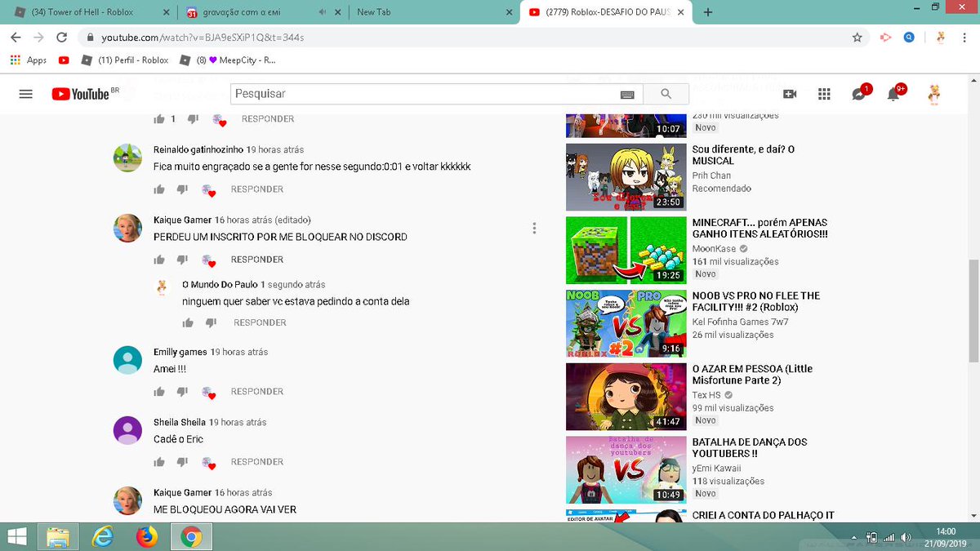Viewport: 980px width, 551px height.
Task: Dislike Reinaldo gatinhozinho's comment
Action: (181, 189)
